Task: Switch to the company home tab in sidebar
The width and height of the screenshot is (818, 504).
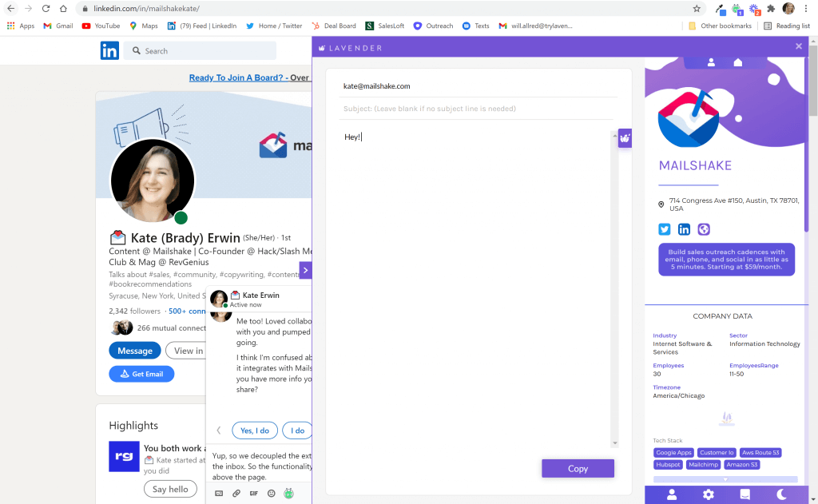Action: [737, 62]
